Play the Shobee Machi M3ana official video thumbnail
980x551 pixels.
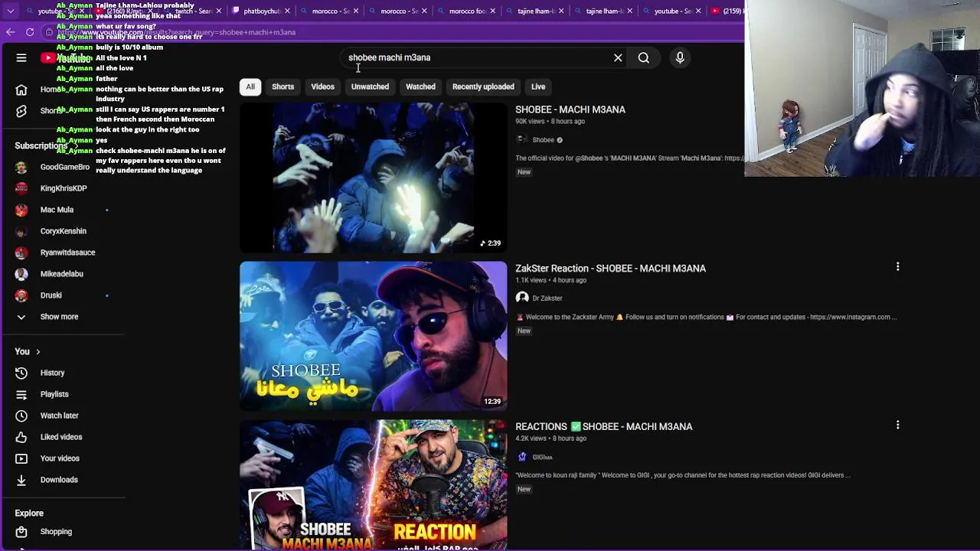tap(373, 178)
